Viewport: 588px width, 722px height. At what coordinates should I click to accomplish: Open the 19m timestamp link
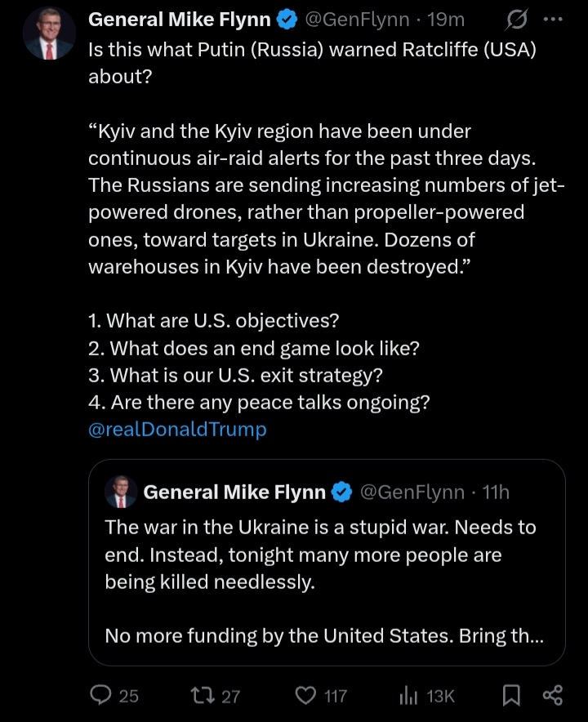pos(446,20)
